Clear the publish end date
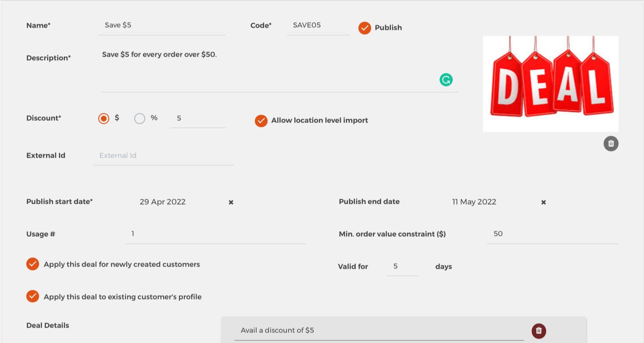Screen dimensions: 644x343 click(543, 202)
